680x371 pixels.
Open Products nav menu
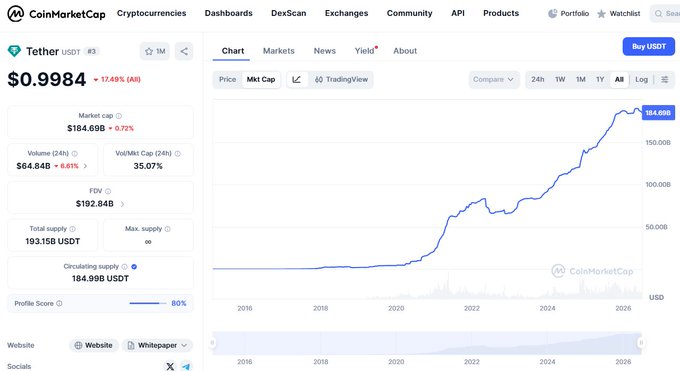pos(501,13)
